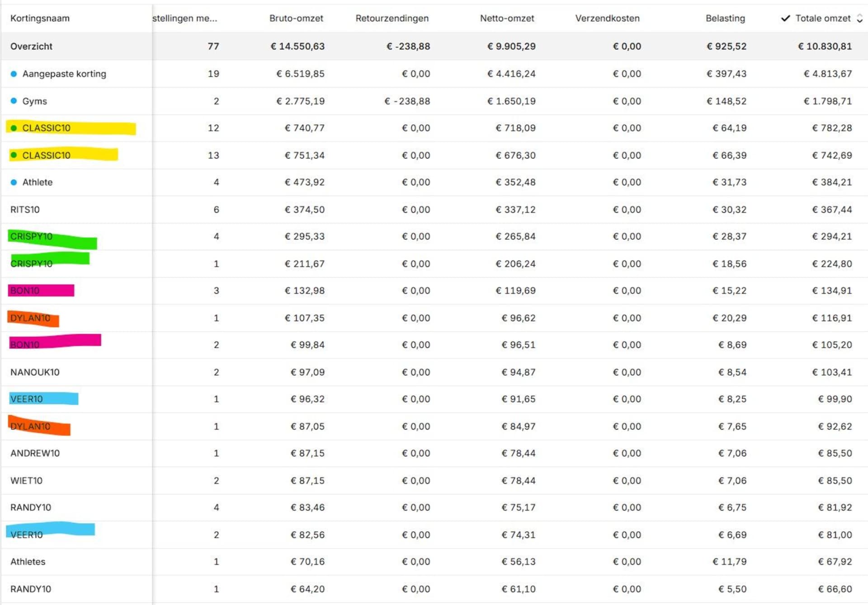Screen dimensions: 868x605
Task: Click the Belasting column header
Action: tap(725, 18)
